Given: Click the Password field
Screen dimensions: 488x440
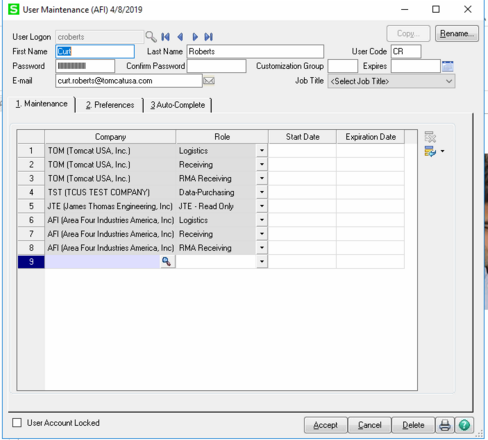Looking at the screenshot, I should (85, 66).
